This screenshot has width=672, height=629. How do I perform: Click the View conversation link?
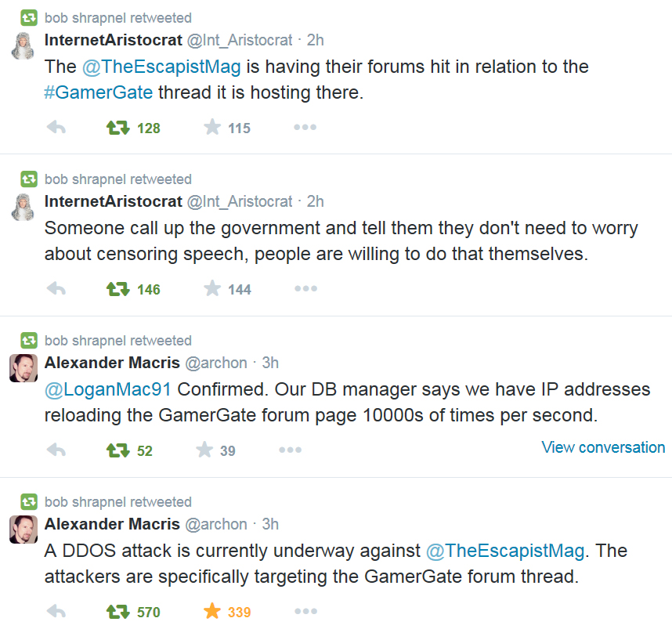[x=603, y=447]
